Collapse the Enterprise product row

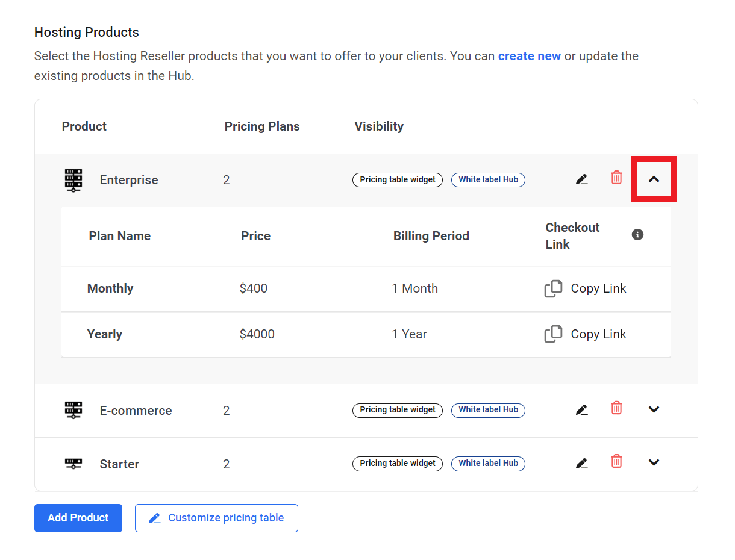pyautogui.click(x=654, y=179)
